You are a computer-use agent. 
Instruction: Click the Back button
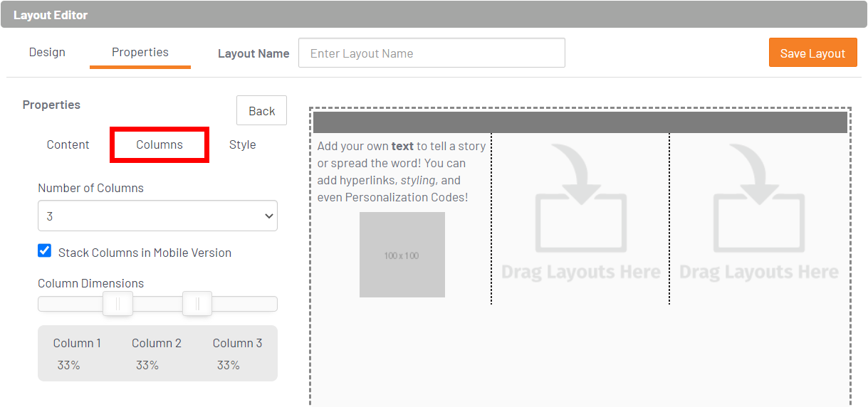(261, 111)
